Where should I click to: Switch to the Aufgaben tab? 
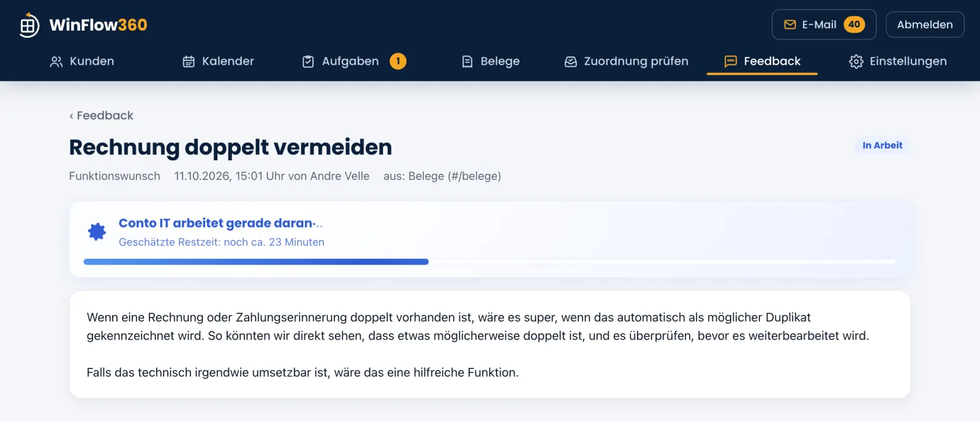[x=354, y=61]
